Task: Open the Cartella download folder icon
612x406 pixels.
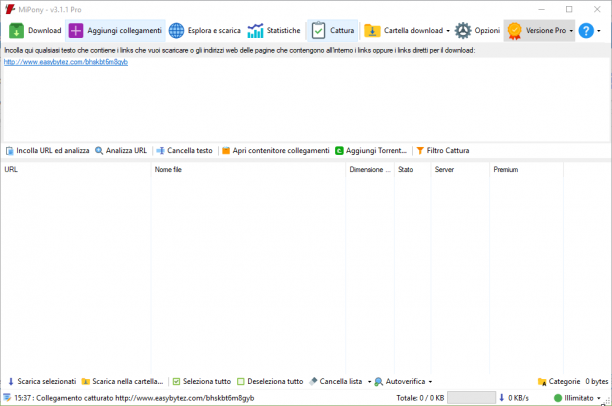Action: click(372, 30)
